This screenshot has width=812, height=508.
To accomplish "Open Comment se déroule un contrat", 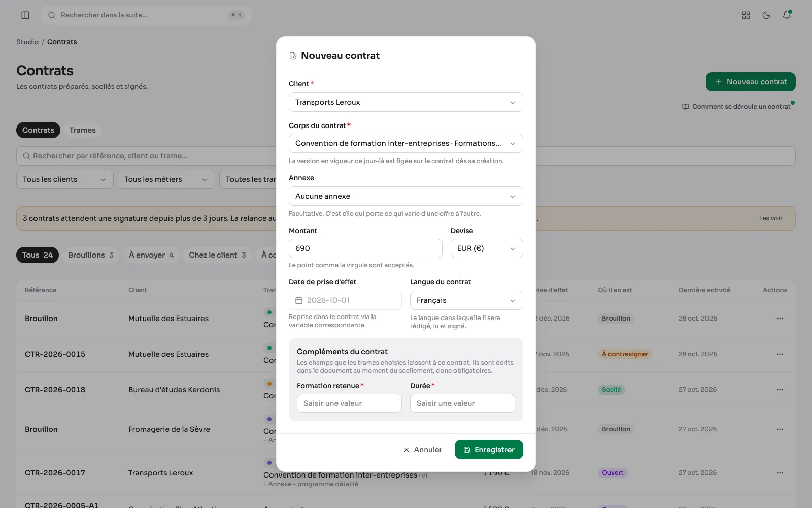I will (x=736, y=107).
